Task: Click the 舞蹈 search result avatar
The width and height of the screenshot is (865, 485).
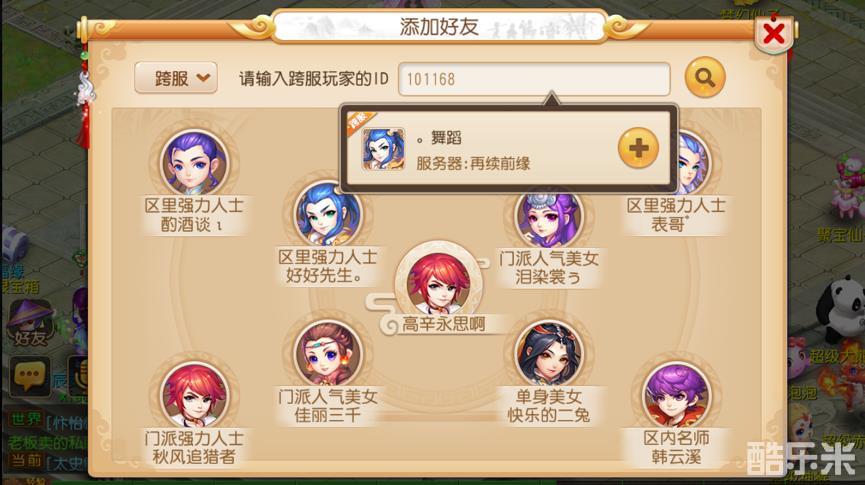Action: (x=383, y=148)
